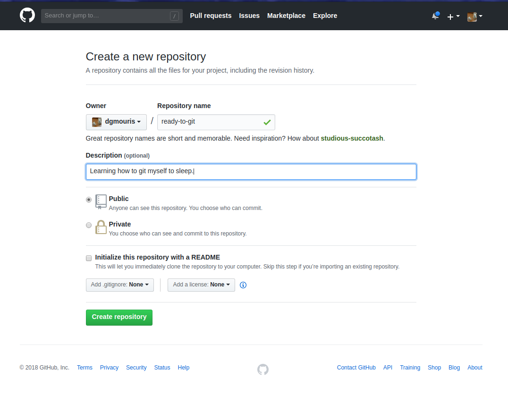Open the Help footer link
The width and height of the screenshot is (508, 420).
click(183, 368)
